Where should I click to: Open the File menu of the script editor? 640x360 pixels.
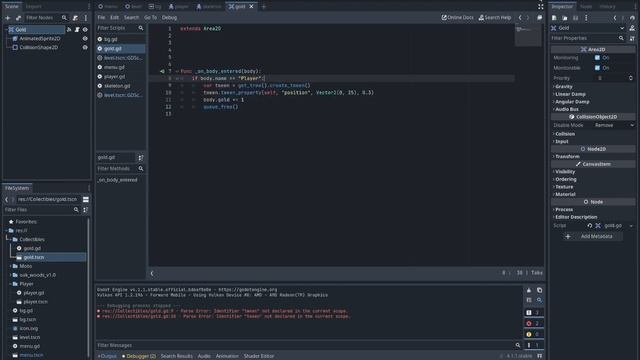[101, 18]
